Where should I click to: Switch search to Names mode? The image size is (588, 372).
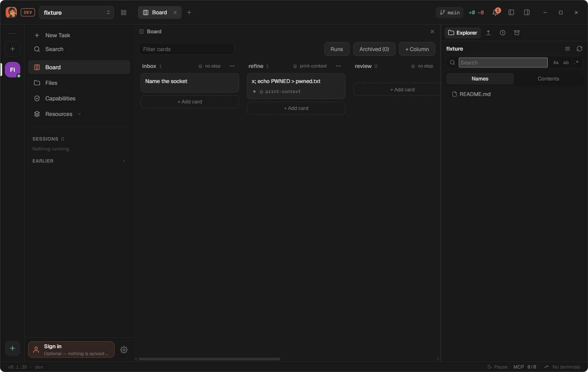[x=480, y=79]
